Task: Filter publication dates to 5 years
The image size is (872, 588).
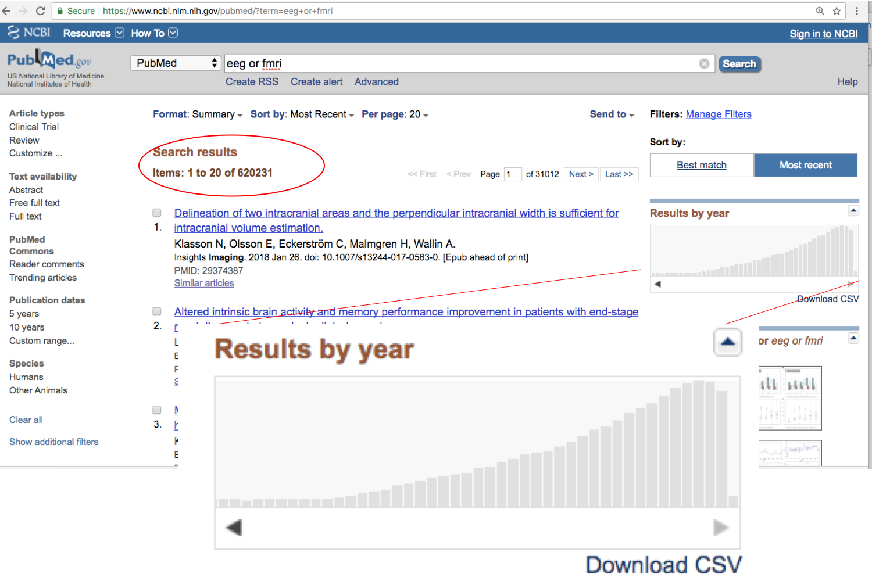Action: (x=24, y=314)
